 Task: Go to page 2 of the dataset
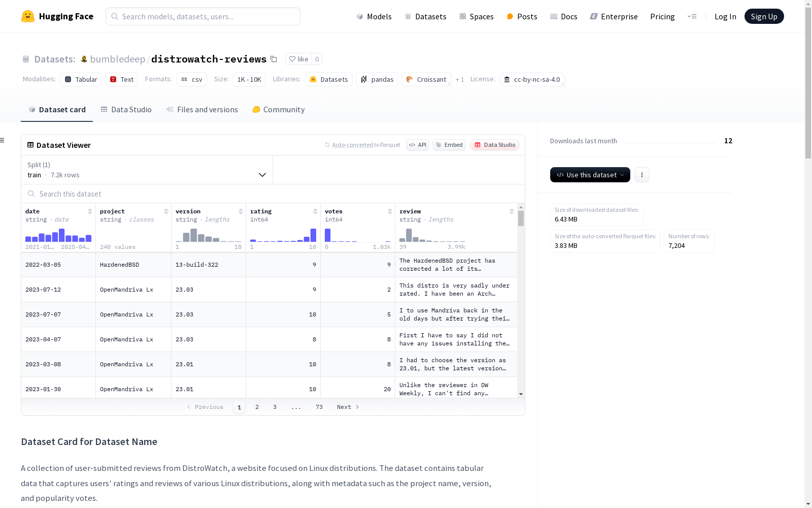(x=257, y=407)
